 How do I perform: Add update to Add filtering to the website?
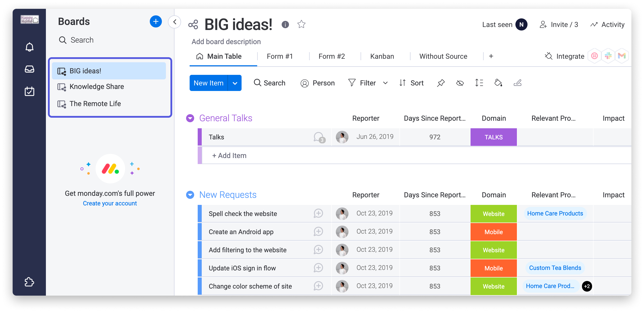318,250
